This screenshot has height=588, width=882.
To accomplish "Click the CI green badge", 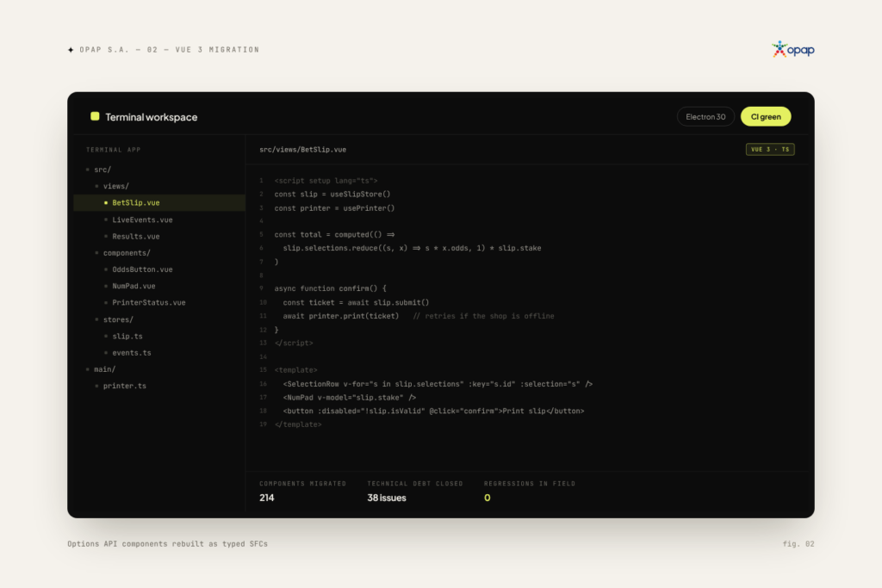I will point(766,117).
